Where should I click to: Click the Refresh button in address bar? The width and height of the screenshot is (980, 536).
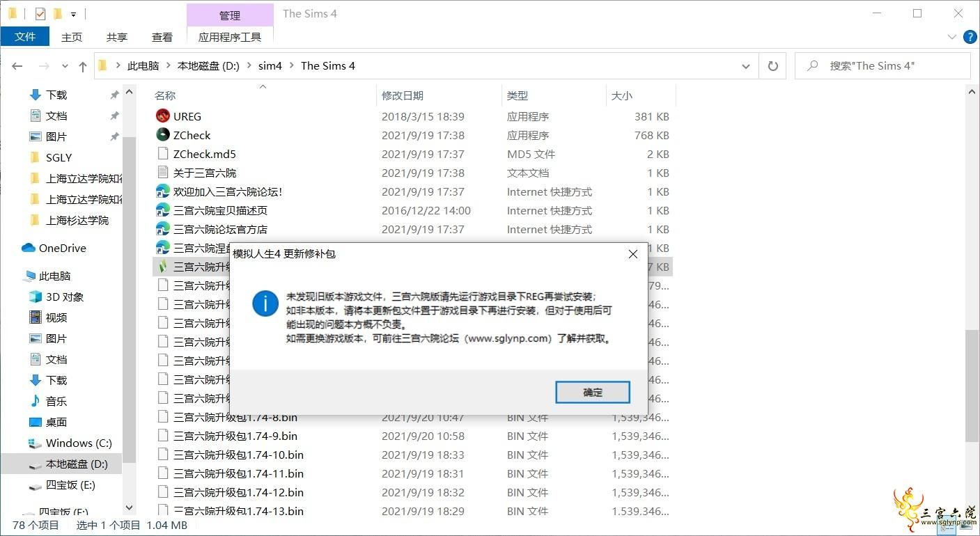[x=772, y=66]
